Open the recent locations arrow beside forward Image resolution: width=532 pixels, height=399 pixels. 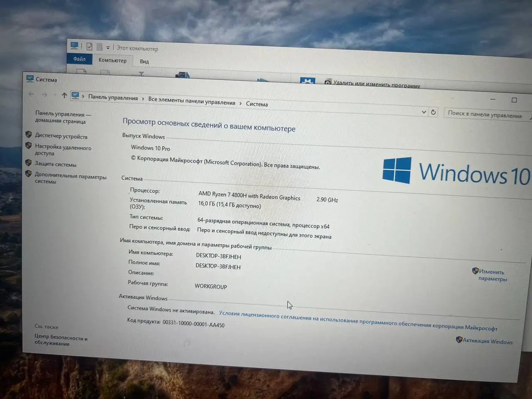point(54,95)
